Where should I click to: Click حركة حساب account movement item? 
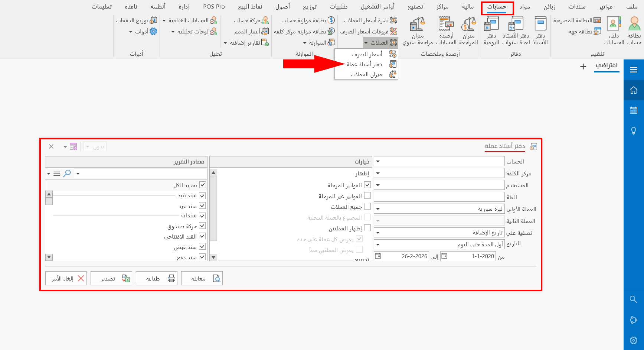point(251,20)
